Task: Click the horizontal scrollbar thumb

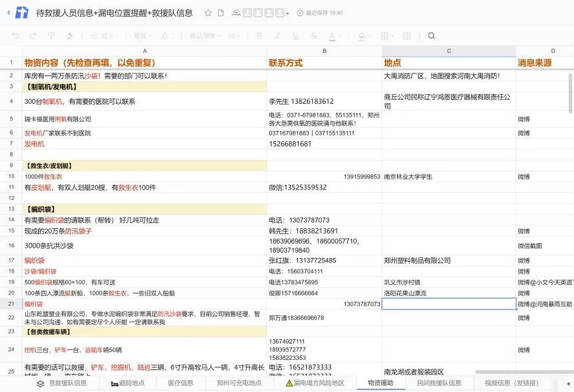Action: [524, 372]
